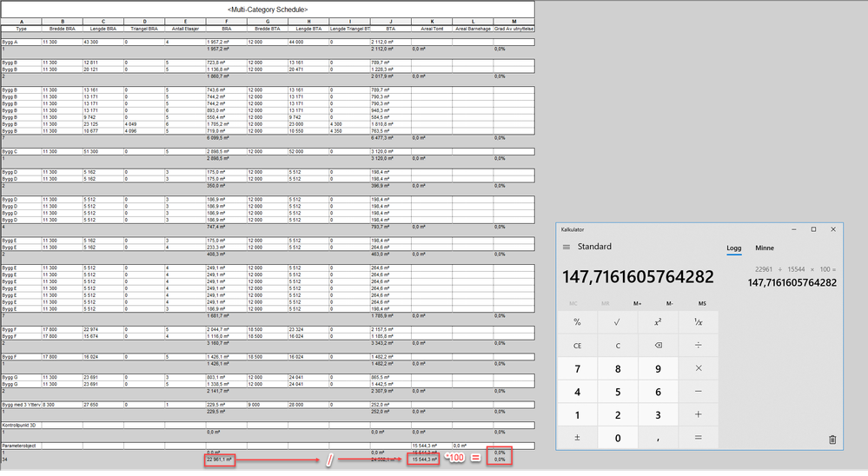Viewport: 868px width, 476px height.
Task: Click the plus operator key
Action: [x=698, y=414]
